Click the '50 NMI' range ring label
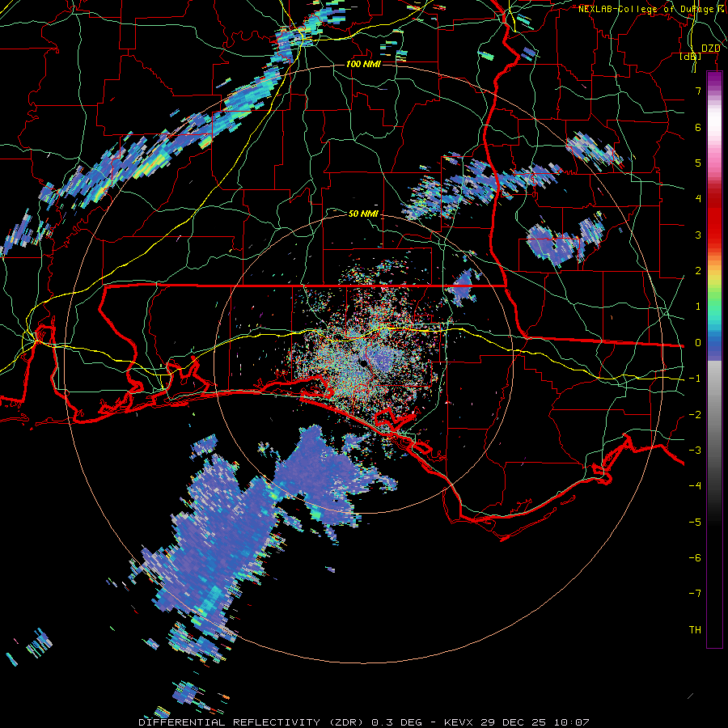Viewport: 728px width, 728px height. point(363,214)
